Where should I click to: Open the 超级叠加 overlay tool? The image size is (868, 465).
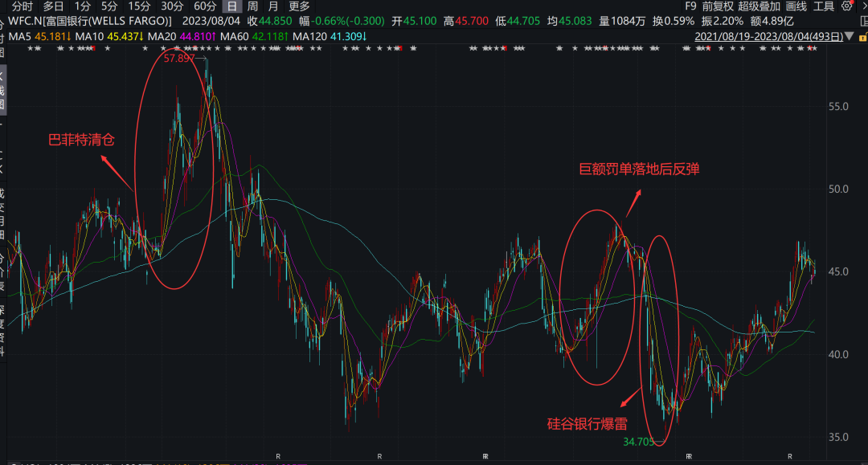[x=759, y=6]
